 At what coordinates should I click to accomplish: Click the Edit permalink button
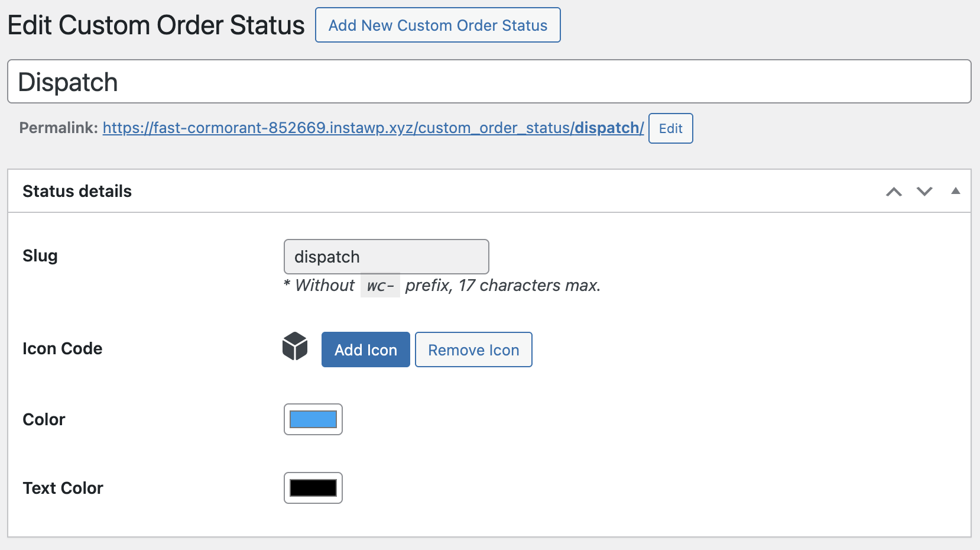[671, 128]
